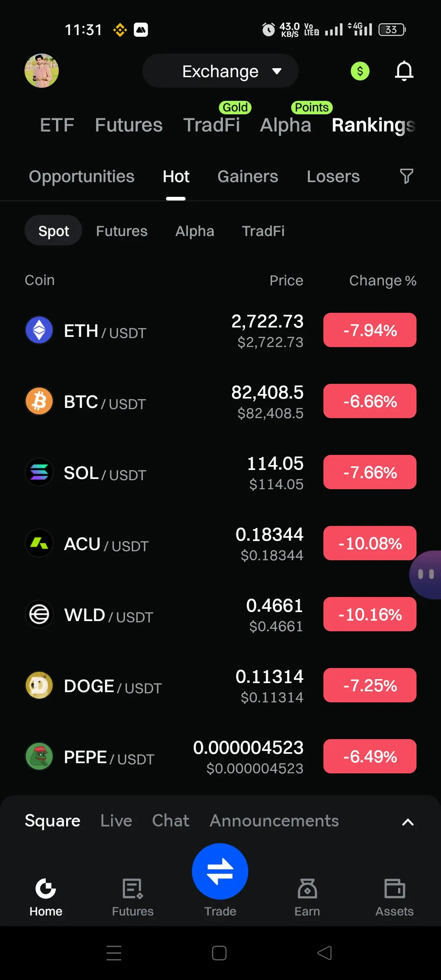Open the profile avatar picture
Image resolution: width=441 pixels, height=980 pixels.
tap(42, 71)
